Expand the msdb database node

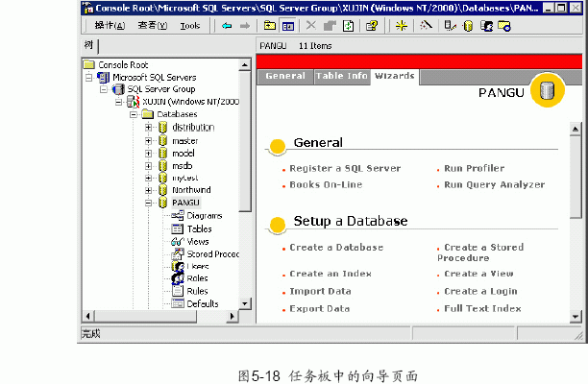click(x=149, y=166)
